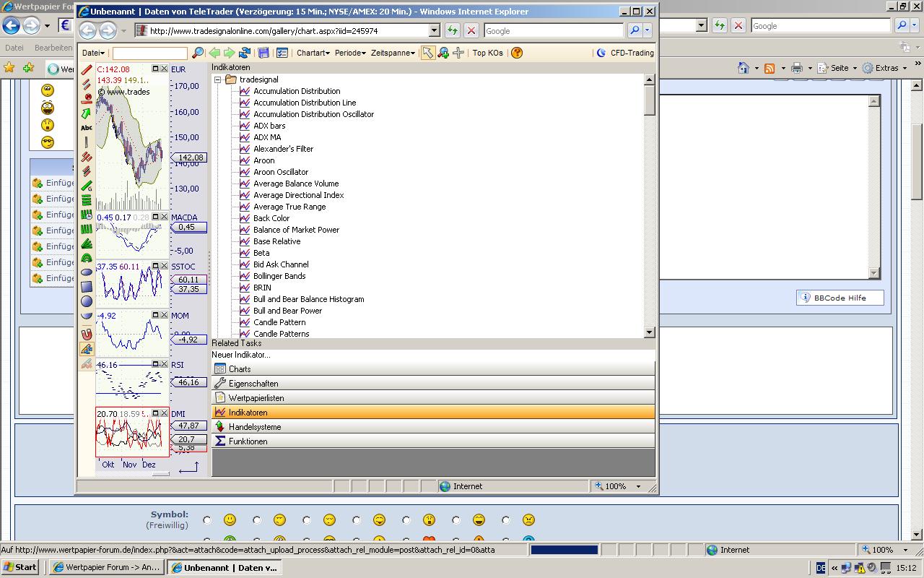The image size is (924, 578).
Task: Open the Chartart dropdown menu
Action: click(x=313, y=53)
